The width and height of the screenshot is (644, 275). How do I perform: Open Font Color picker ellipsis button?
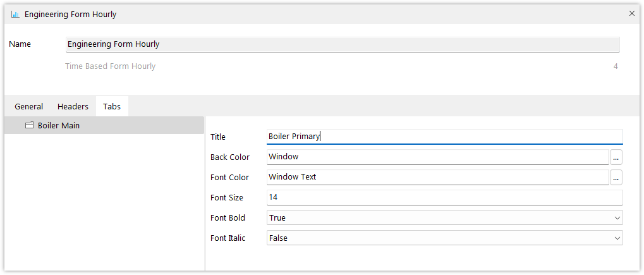pos(616,178)
